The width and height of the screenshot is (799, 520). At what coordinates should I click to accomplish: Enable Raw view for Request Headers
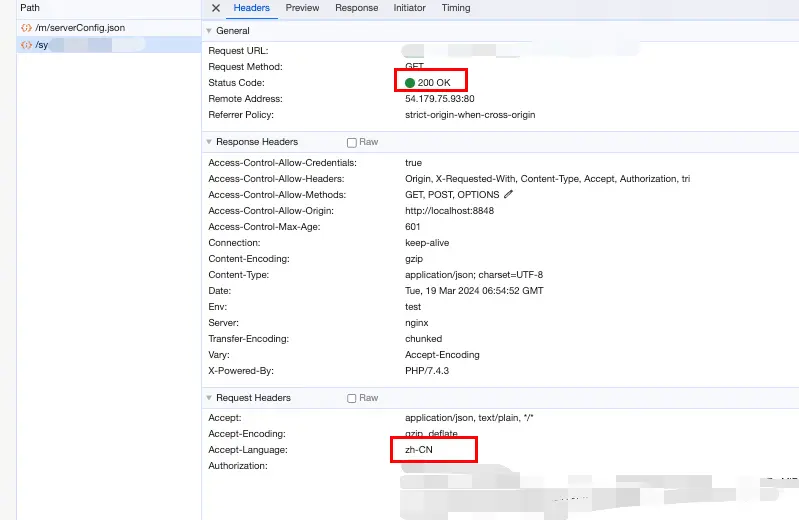(x=352, y=398)
